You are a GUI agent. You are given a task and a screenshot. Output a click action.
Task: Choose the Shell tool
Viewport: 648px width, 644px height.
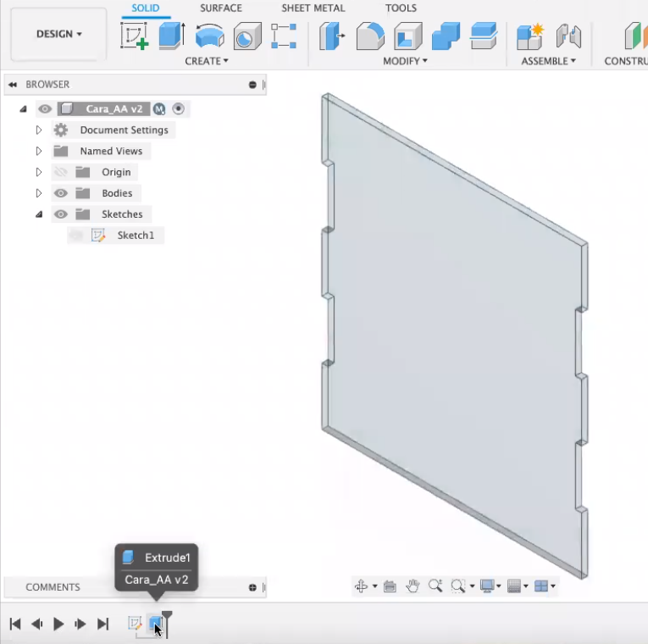pos(408,36)
